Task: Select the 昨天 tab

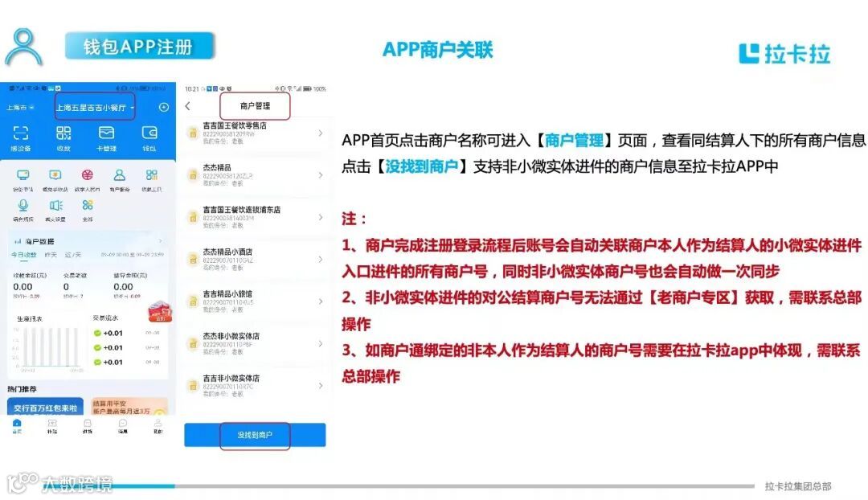Action: 51,255
